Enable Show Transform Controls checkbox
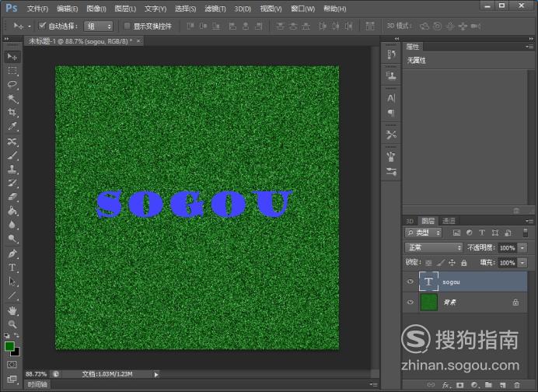 (127, 26)
